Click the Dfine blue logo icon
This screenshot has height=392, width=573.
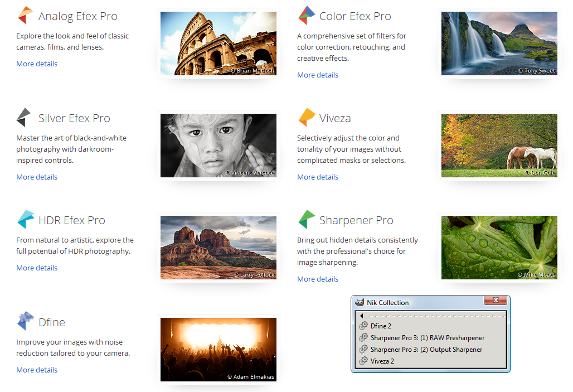coord(25,321)
